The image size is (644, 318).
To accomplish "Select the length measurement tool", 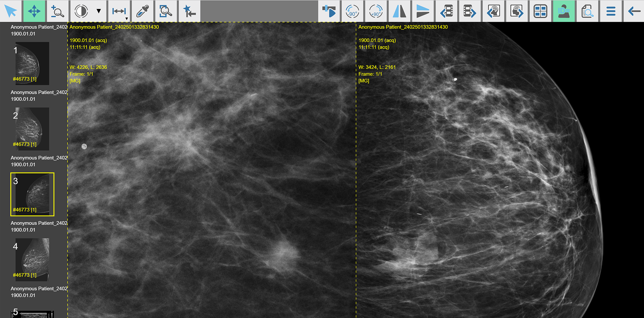I will pyautogui.click(x=119, y=11).
